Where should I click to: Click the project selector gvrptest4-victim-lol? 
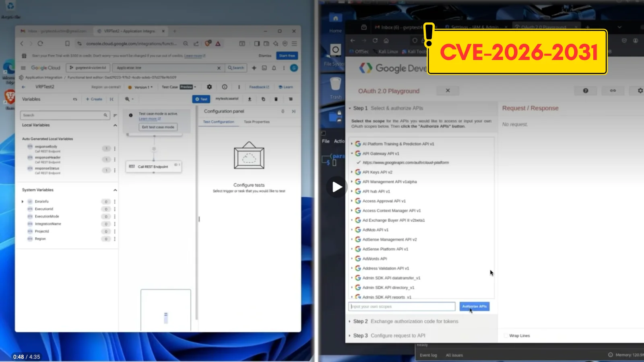tap(88, 68)
